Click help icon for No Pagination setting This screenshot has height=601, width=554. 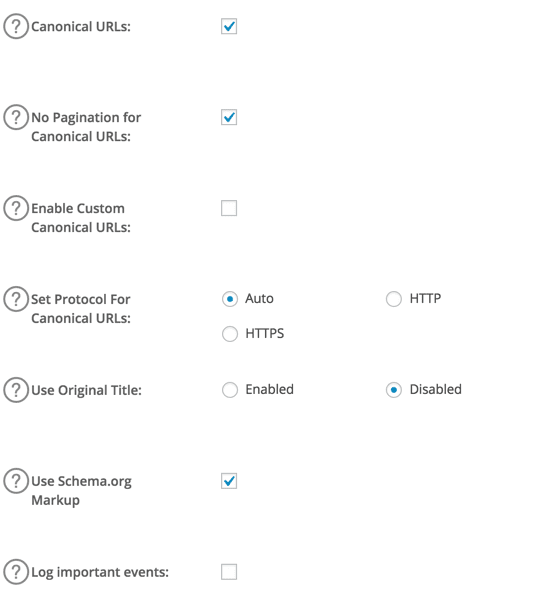click(16, 117)
